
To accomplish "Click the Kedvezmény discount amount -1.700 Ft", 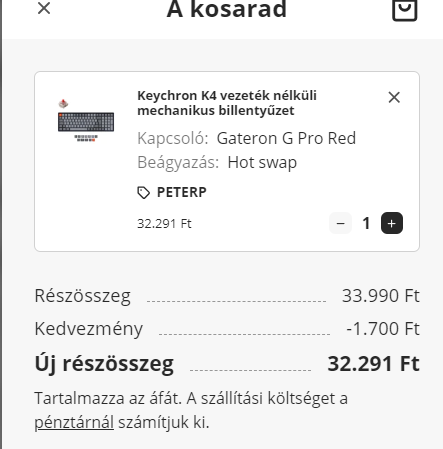I will point(383,329).
